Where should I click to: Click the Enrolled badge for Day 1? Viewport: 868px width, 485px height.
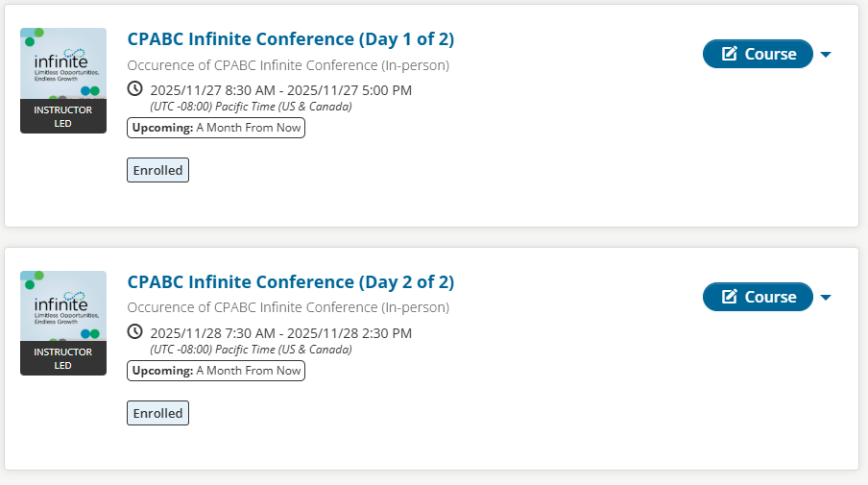(157, 170)
